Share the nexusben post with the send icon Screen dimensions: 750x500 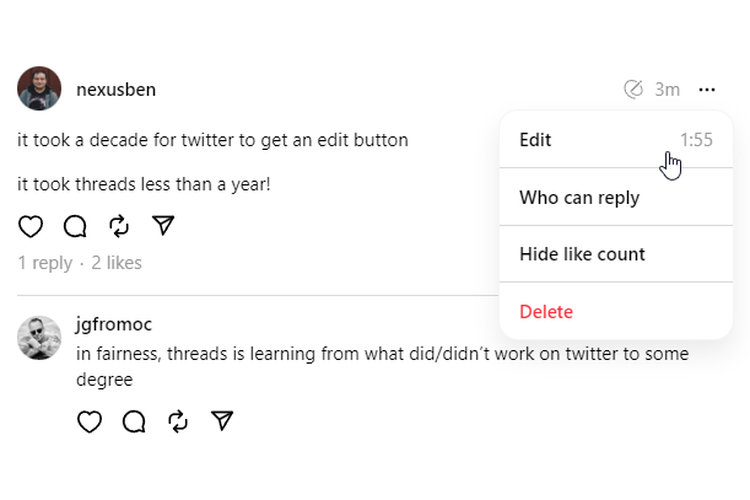(x=163, y=226)
